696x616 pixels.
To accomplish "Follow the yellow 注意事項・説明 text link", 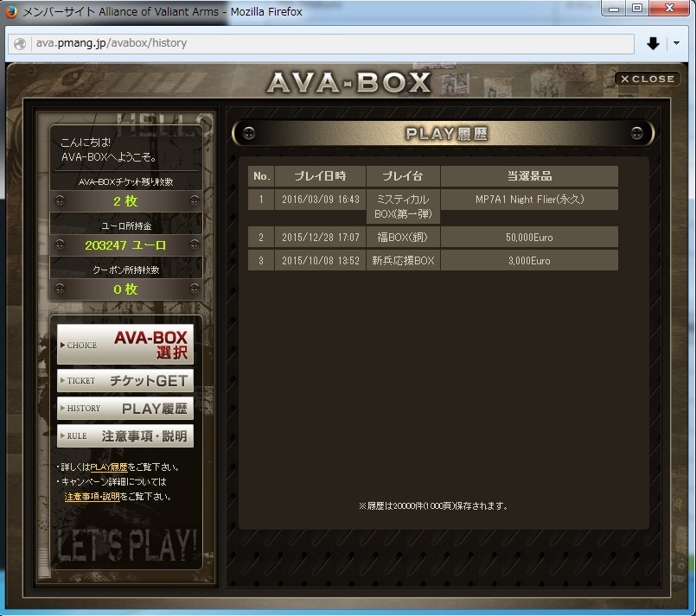I will point(93,497).
